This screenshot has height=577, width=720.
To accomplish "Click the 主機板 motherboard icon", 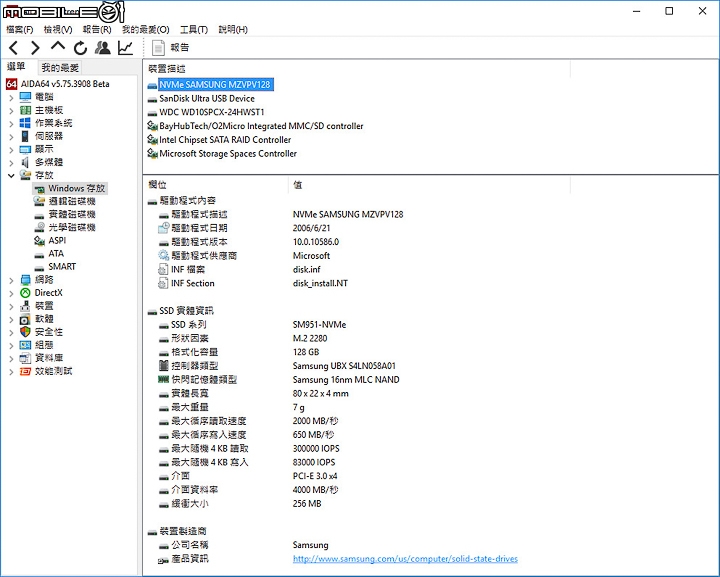I will (25, 110).
